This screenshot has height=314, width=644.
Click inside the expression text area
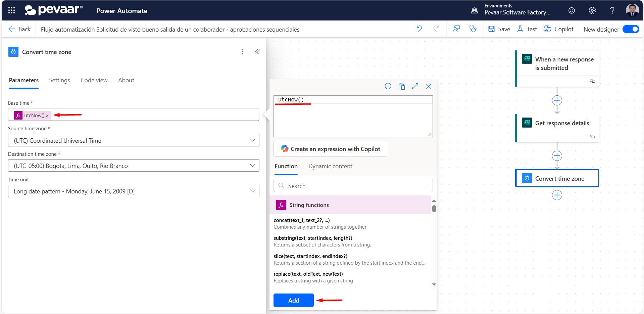pos(353,117)
